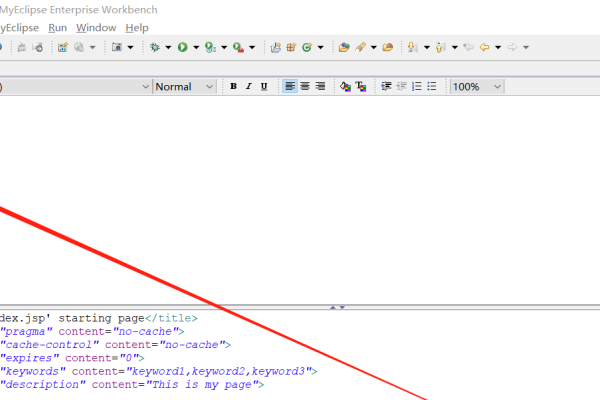Increase indent using the indent icon

pyautogui.click(x=386, y=87)
